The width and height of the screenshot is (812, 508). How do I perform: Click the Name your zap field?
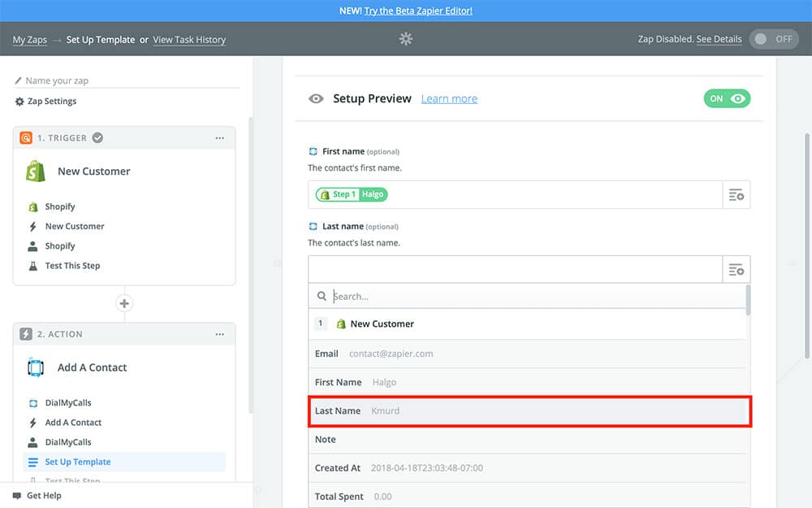[x=130, y=80]
